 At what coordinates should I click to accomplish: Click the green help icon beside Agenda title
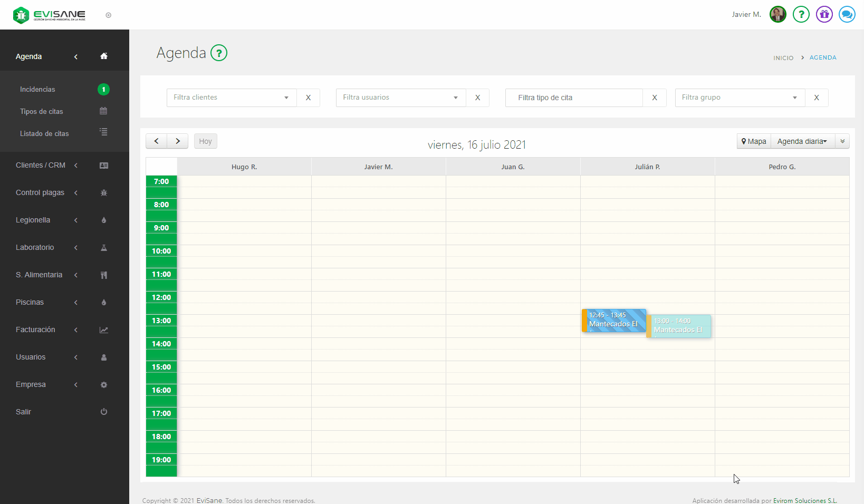click(219, 53)
